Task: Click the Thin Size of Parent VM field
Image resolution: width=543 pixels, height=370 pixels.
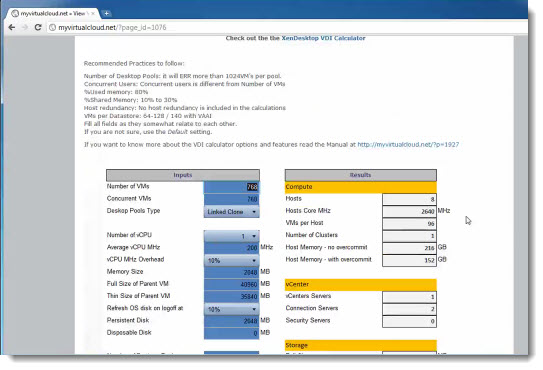Action: point(231,297)
